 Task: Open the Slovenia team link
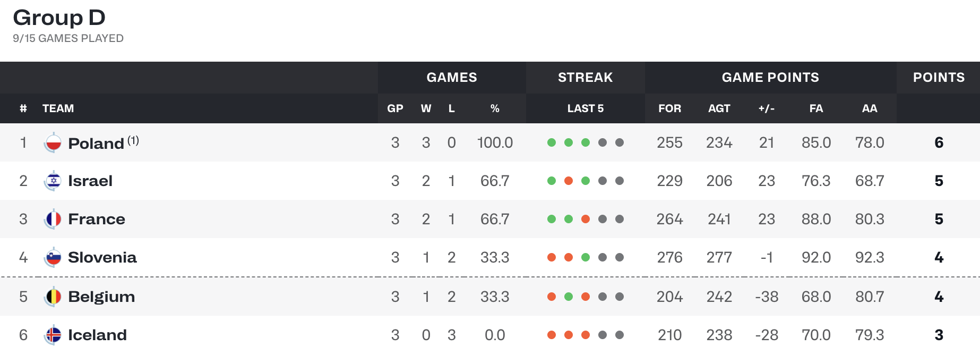click(x=102, y=257)
